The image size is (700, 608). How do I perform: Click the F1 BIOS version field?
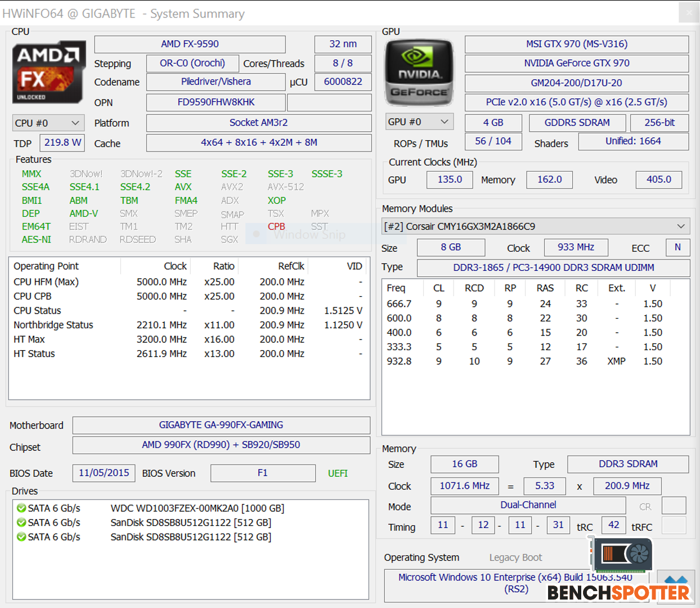(263, 473)
